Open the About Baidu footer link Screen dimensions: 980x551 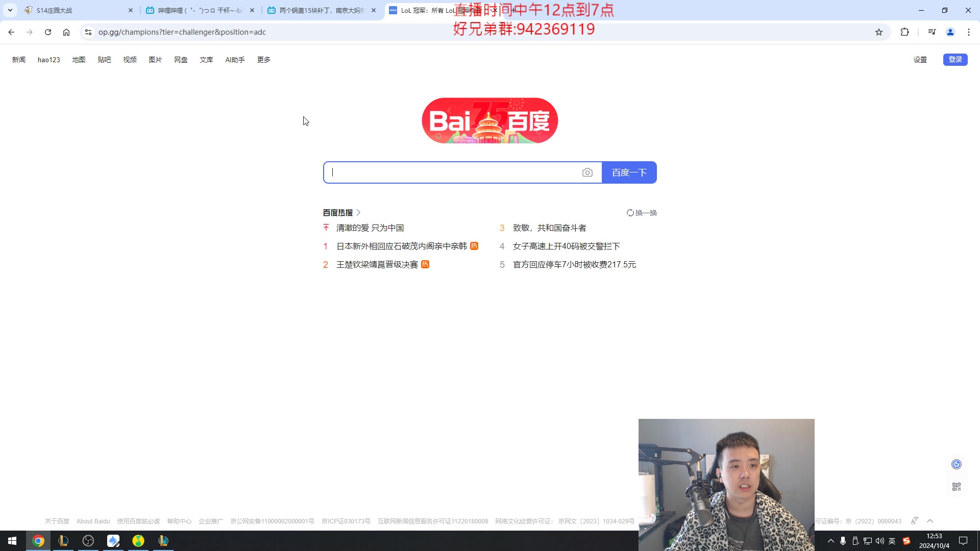[x=93, y=521]
